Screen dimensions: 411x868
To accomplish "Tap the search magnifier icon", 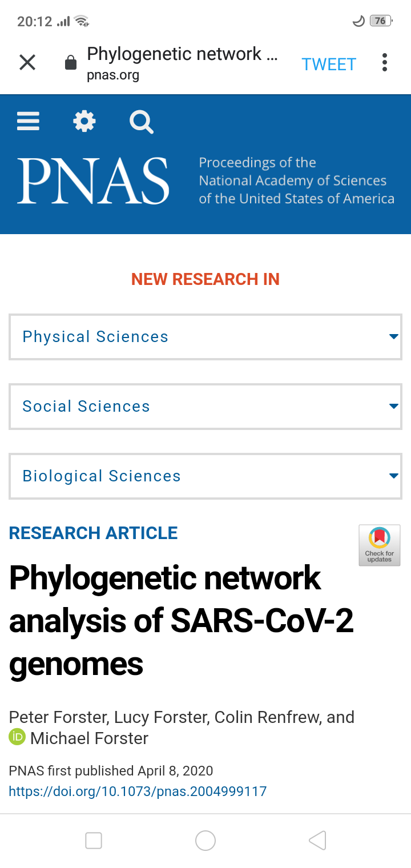I will tap(141, 122).
